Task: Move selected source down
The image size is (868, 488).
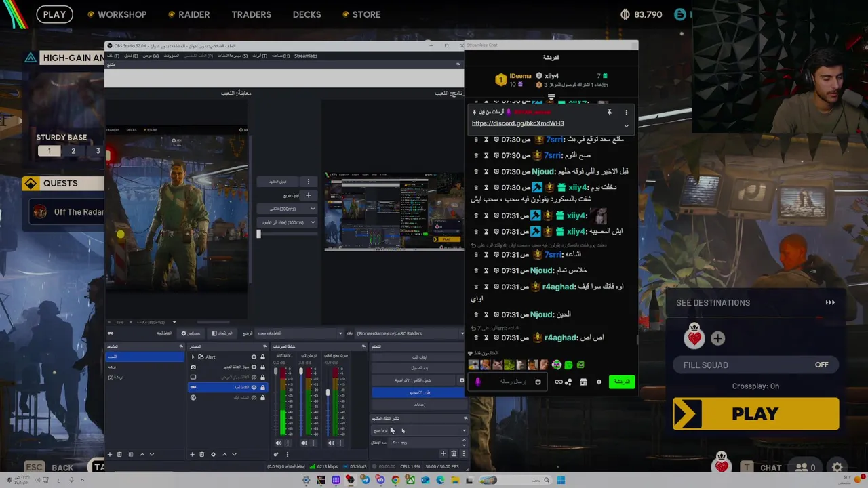Action: (234, 455)
